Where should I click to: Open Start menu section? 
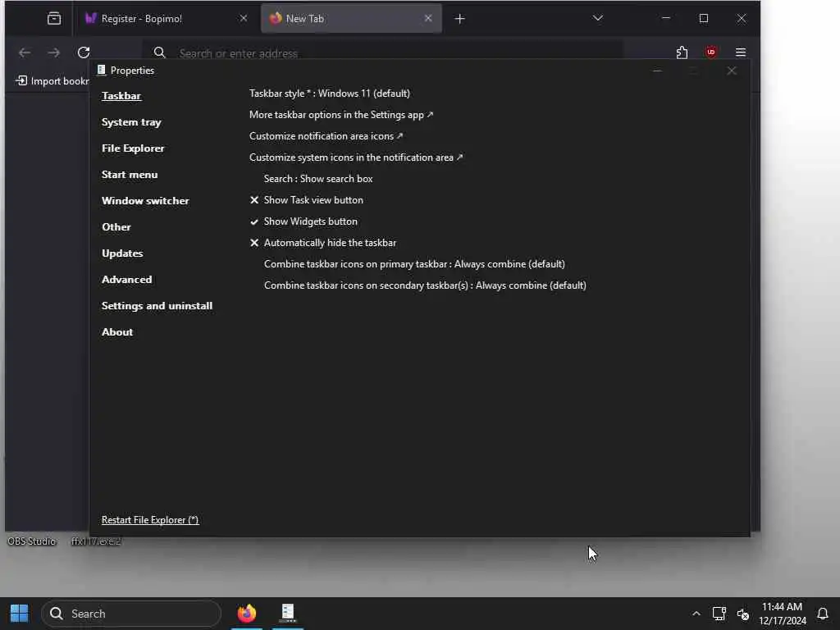tap(130, 175)
